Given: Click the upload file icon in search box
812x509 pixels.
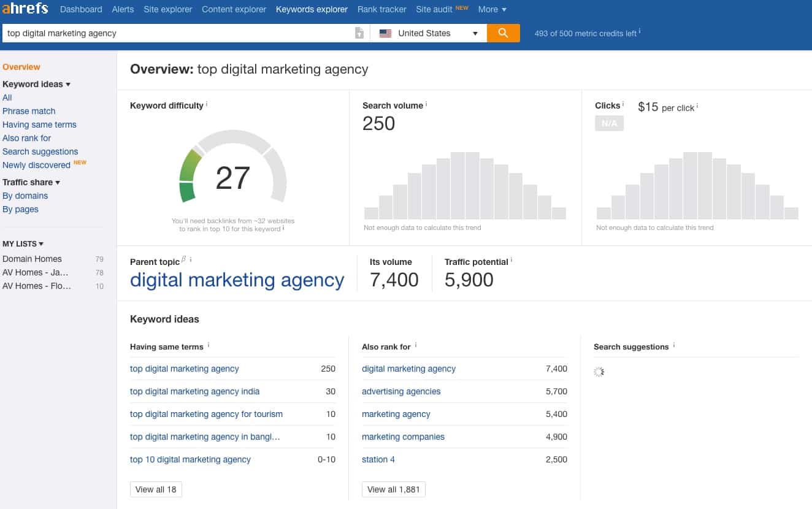Looking at the screenshot, I should coord(359,33).
